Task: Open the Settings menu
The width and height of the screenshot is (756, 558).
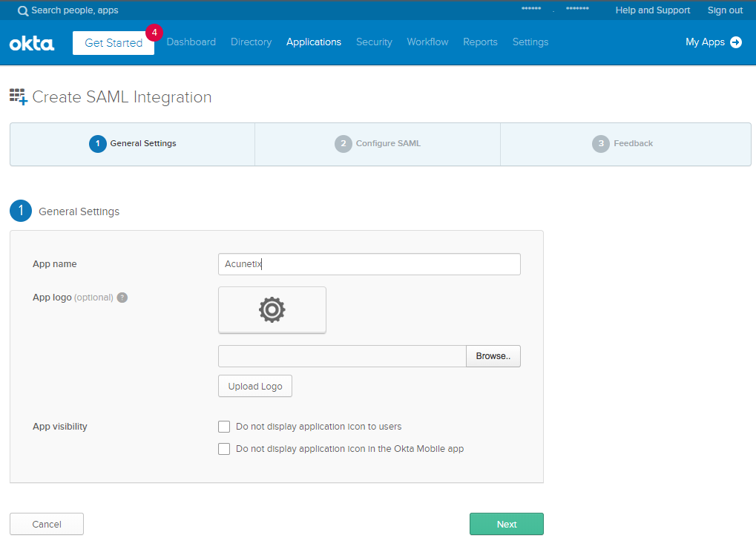Action: [x=530, y=42]
